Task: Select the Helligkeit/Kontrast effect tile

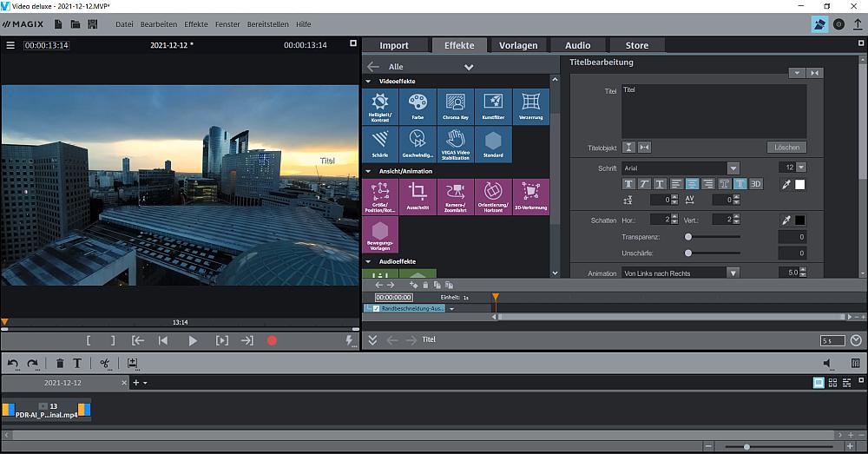Action: (379, 107)
